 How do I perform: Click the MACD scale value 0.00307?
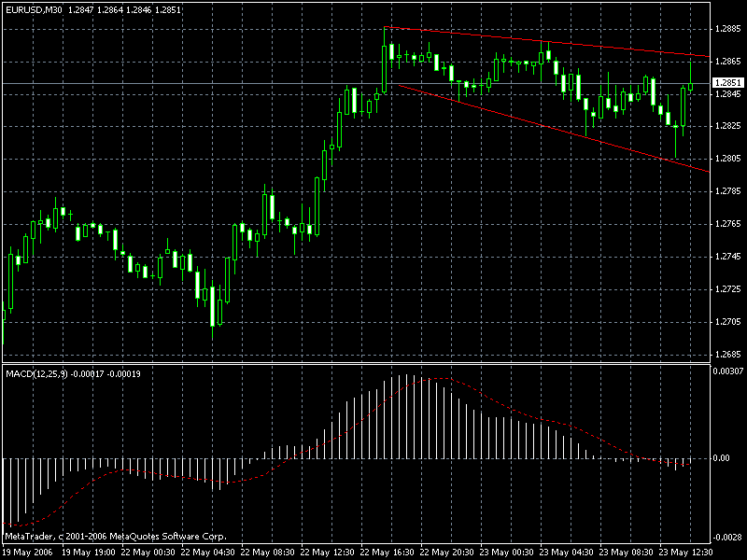tap(728, 371)
